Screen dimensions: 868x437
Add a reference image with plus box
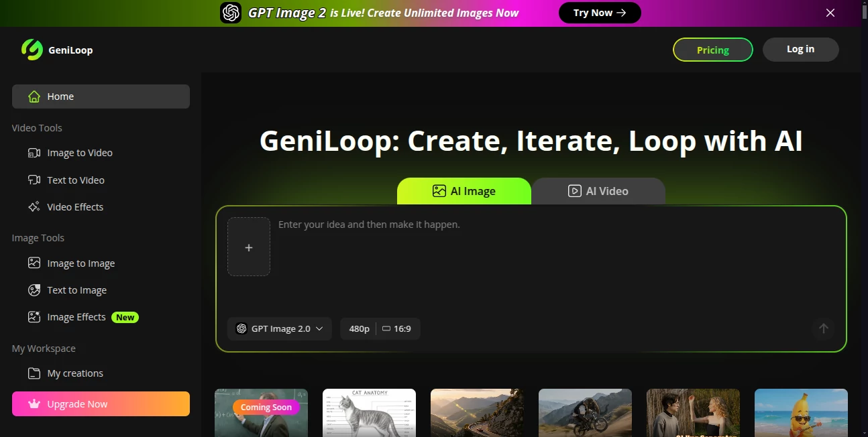249,247
